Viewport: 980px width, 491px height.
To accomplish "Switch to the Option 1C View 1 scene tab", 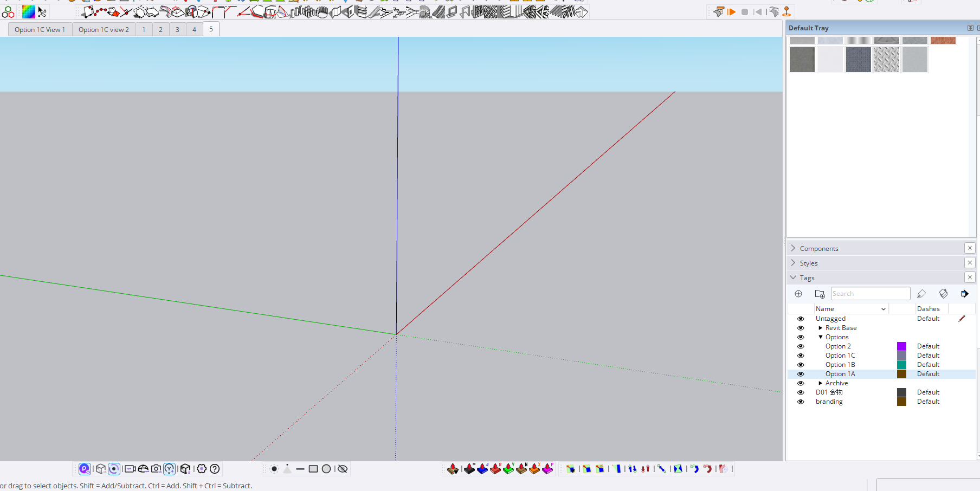I will pyautogui.click(x=40, y=30).
